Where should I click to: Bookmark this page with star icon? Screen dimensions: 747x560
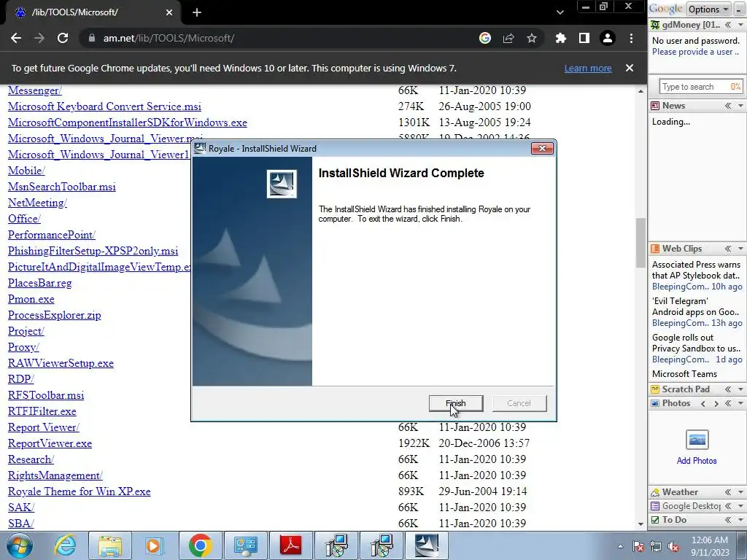532,38
